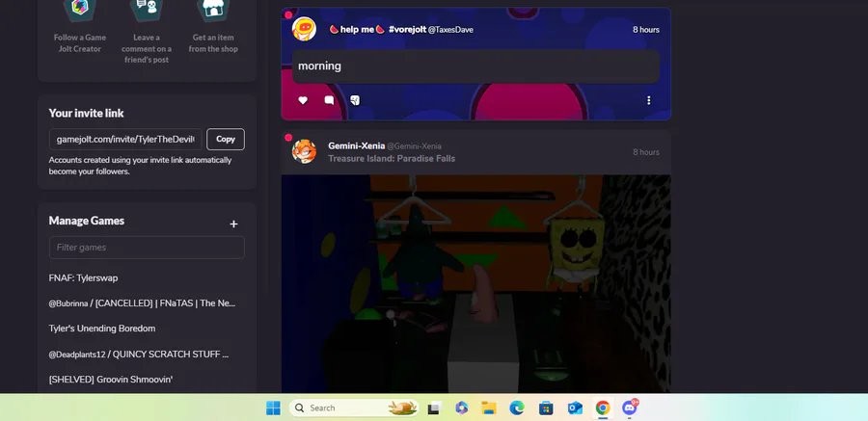Open Treasure Island: Paradise Falls game link
The width and height of the screenshot is (868, 421).
[392, 158]
